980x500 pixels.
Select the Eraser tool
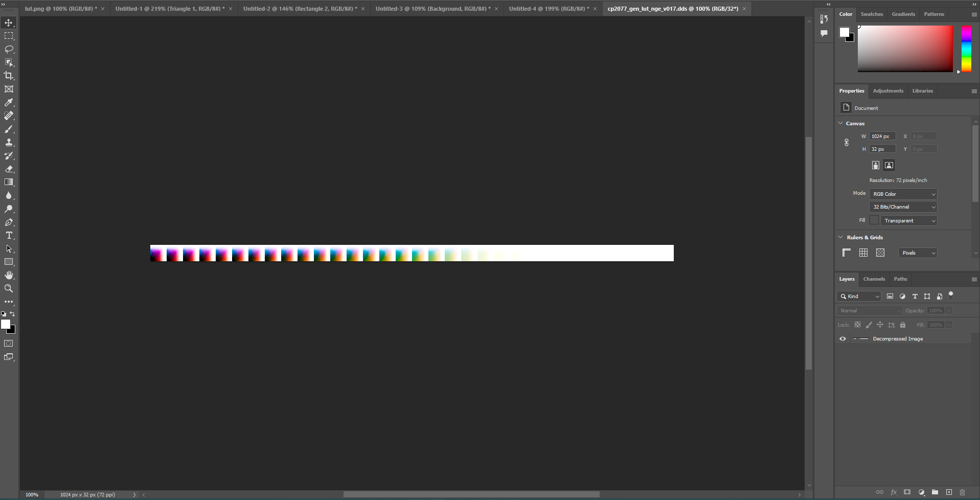pyautogui.click(x=9, y=169)
